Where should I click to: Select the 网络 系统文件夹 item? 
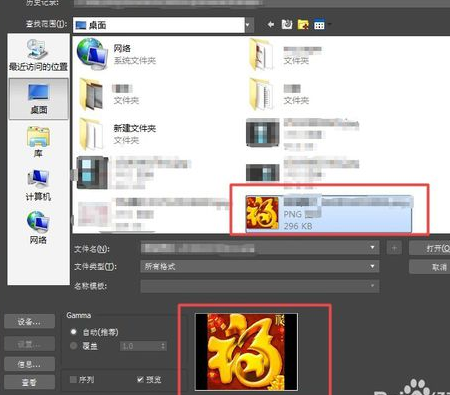117,54
